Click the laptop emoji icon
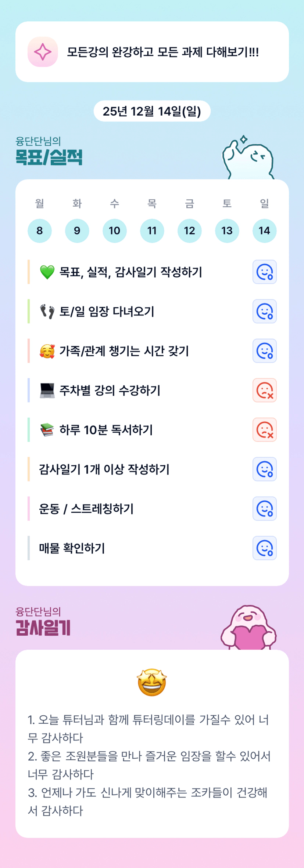Image resolution: width=304 pixels, height=868 pixels. (x=47, y=391)
